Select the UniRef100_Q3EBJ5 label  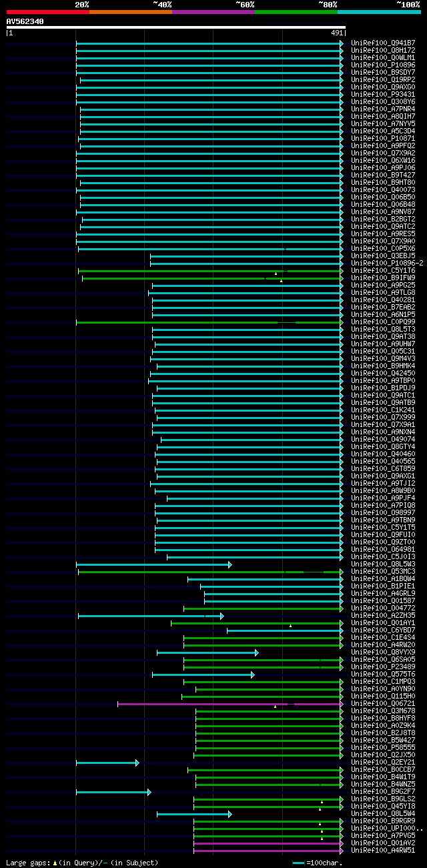(x=383, y=256)
